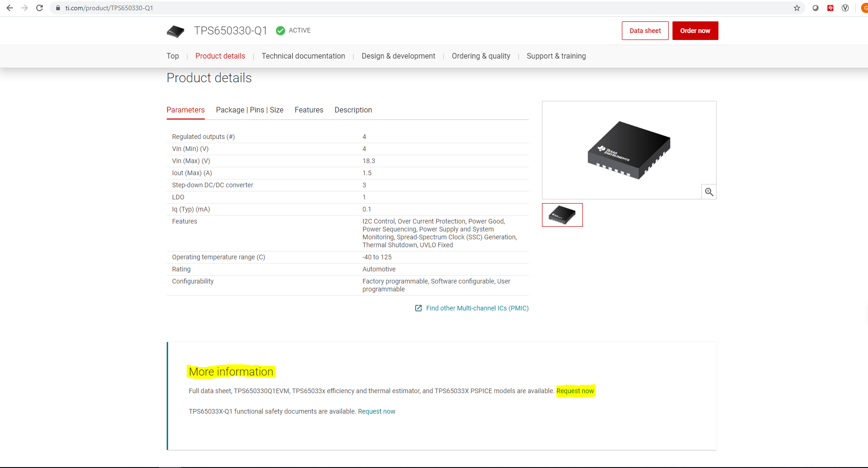Click the 'Product details' page heading

point(209,78)
